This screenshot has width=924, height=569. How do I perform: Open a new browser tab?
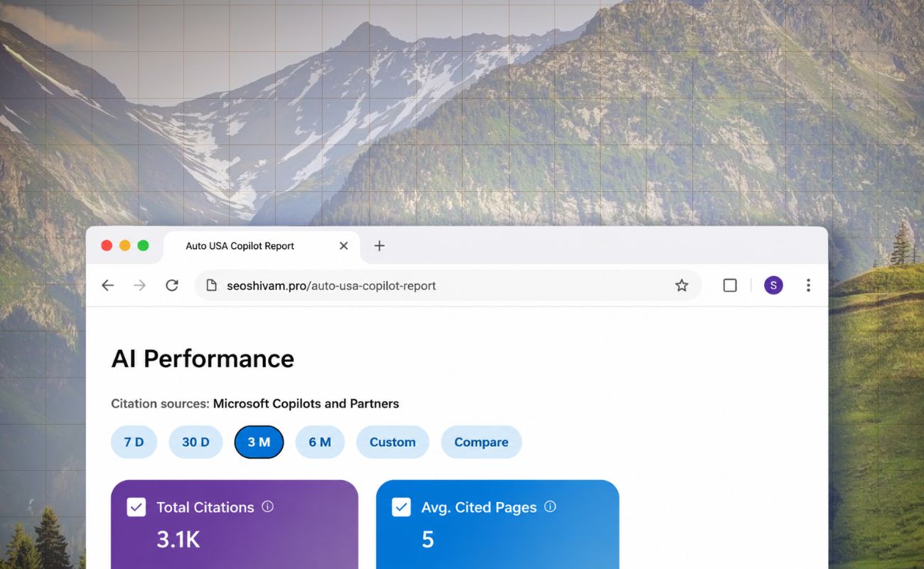380,246
